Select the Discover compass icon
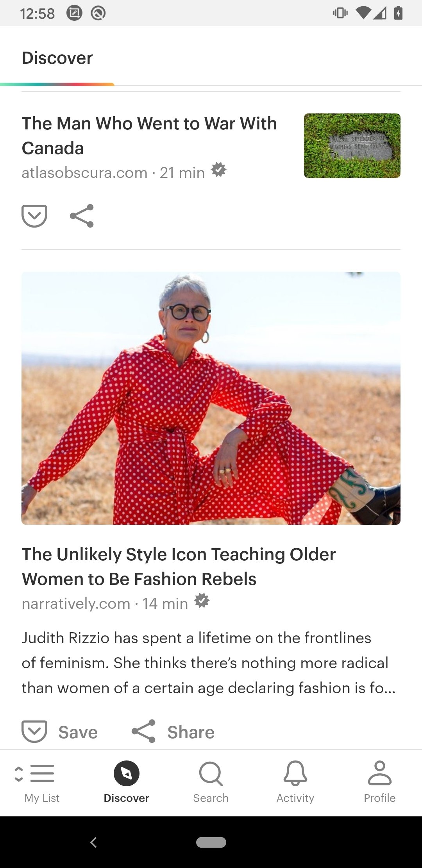This screenshot has height=868, width=422. (x=127, y=773)
